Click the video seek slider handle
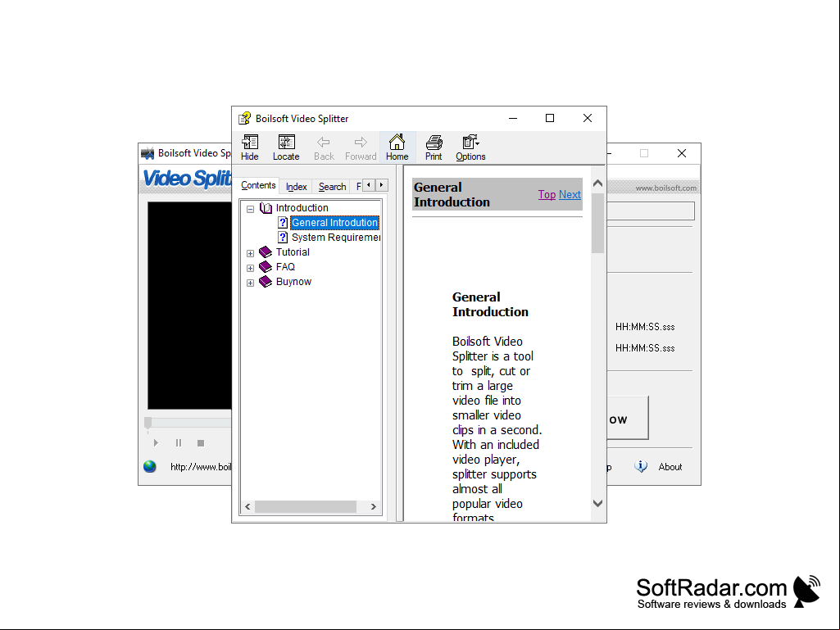 coord(148,423)
